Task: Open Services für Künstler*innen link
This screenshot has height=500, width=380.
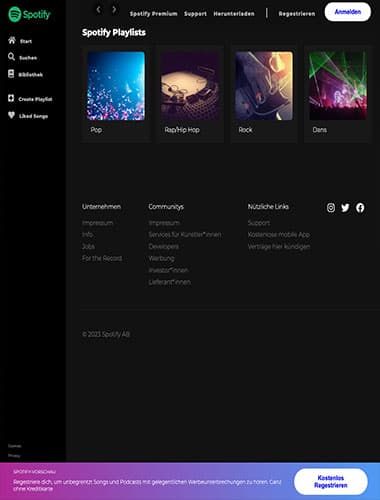Action: [x=185, y=234]
